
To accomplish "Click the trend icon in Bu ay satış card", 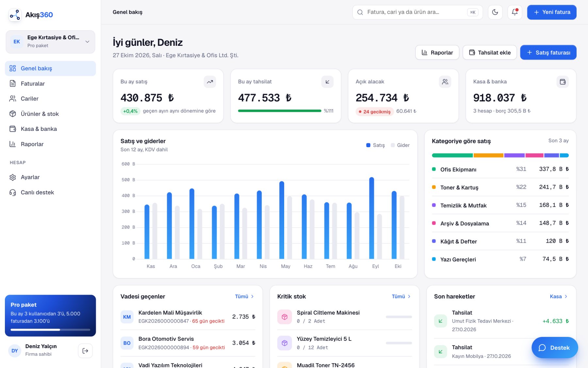I will (210, 82).
